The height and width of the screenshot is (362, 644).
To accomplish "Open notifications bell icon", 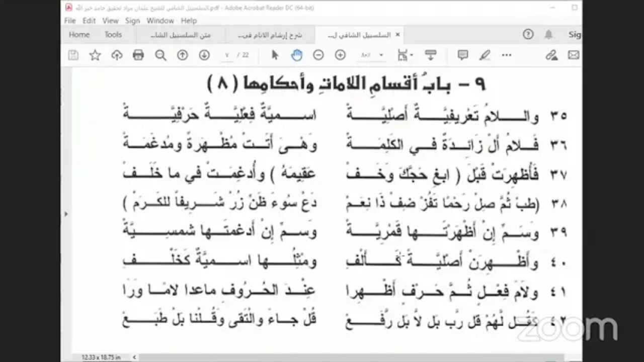I will pos(549,35).
